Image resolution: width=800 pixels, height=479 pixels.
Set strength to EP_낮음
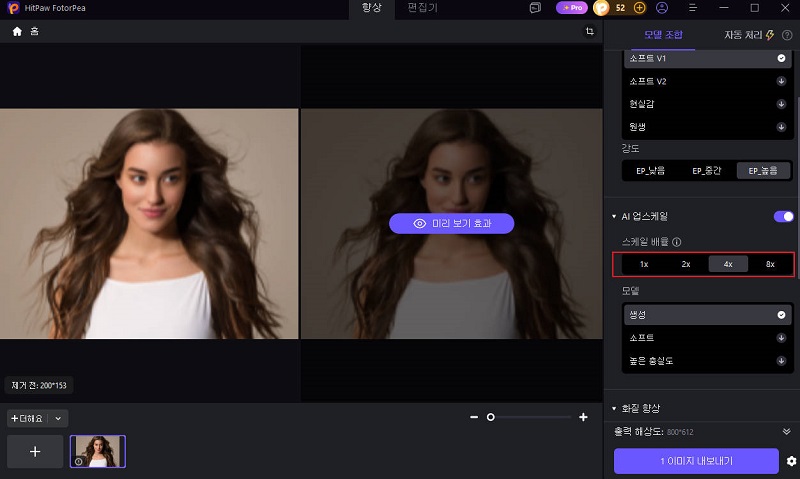[x=651, y=171]
